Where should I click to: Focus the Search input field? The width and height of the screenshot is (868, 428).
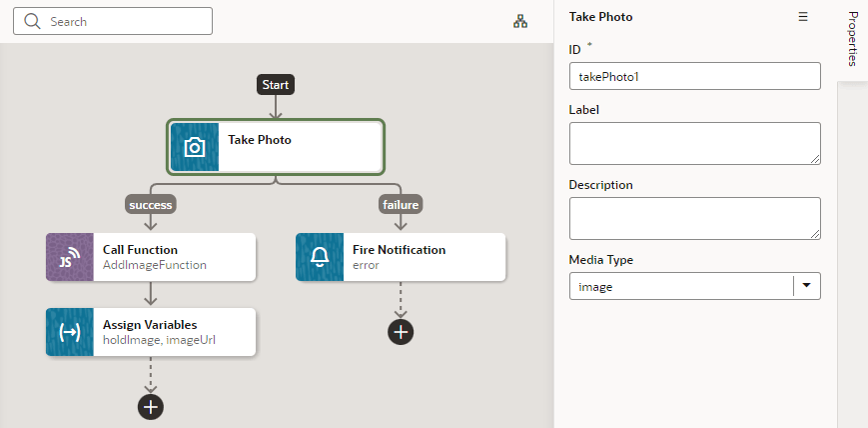coord(113,22)
